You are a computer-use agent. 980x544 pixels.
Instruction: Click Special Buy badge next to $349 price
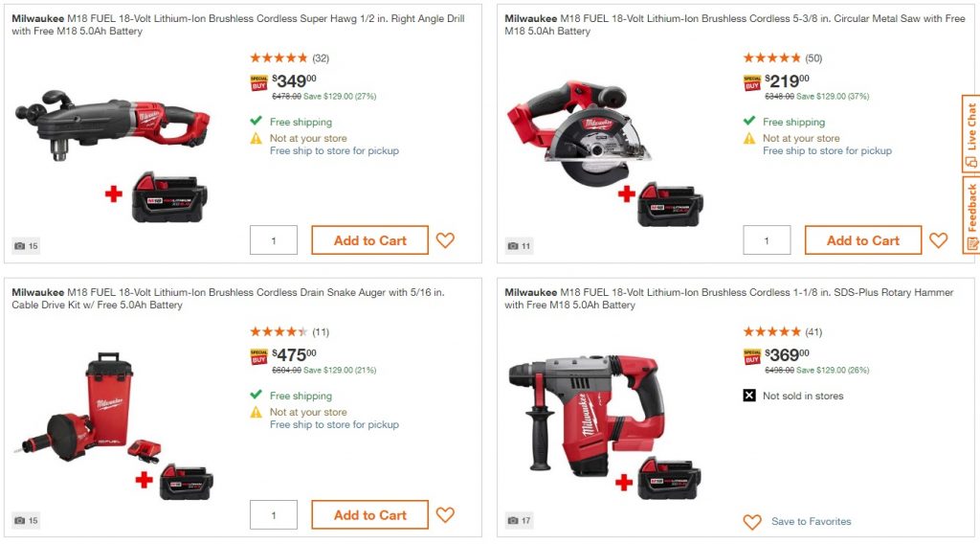pyautogui.click(x=258, y=83)
